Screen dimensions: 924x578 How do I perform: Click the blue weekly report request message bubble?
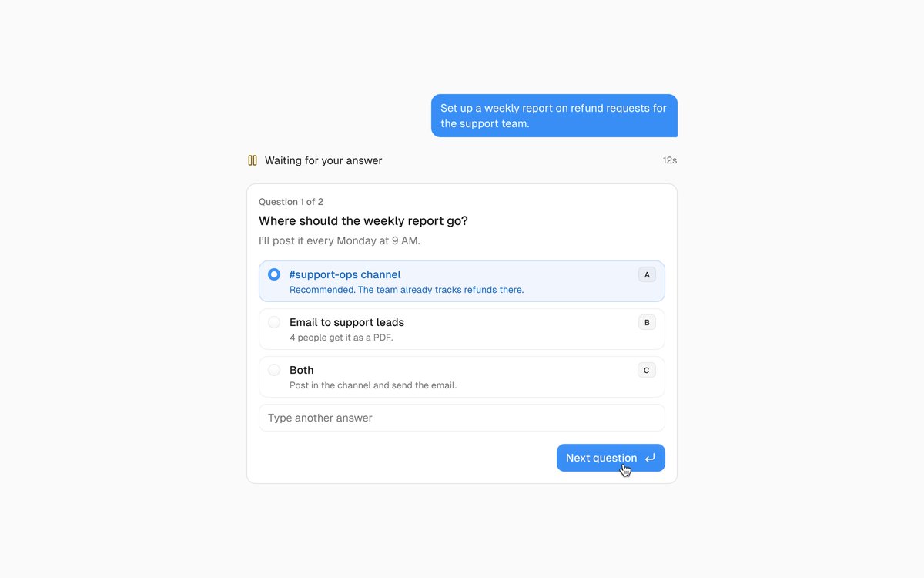[554, 116]
